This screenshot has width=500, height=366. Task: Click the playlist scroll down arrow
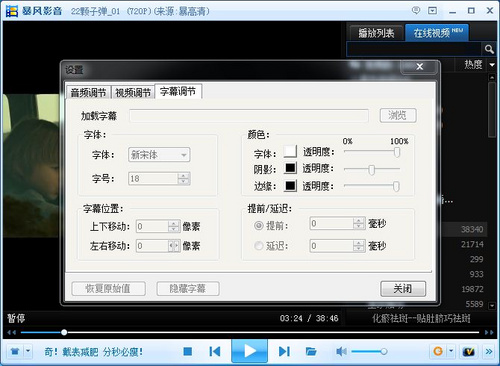pos(492,305)
